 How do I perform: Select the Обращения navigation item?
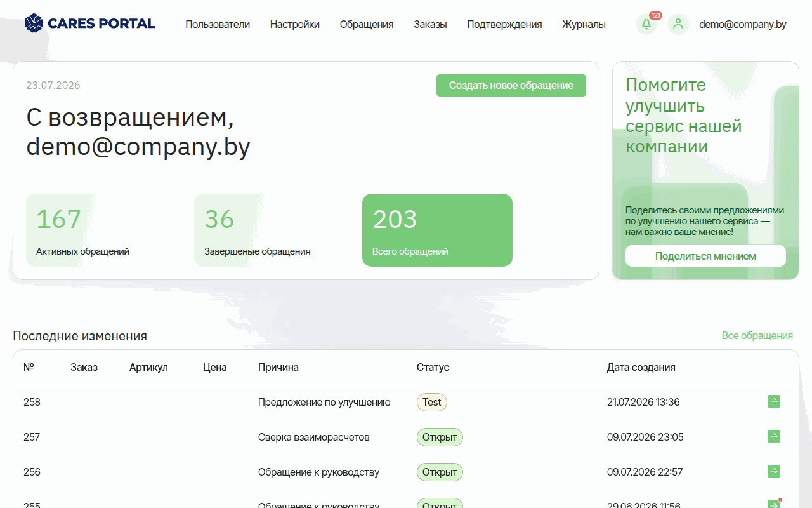(x=367, y=24)
